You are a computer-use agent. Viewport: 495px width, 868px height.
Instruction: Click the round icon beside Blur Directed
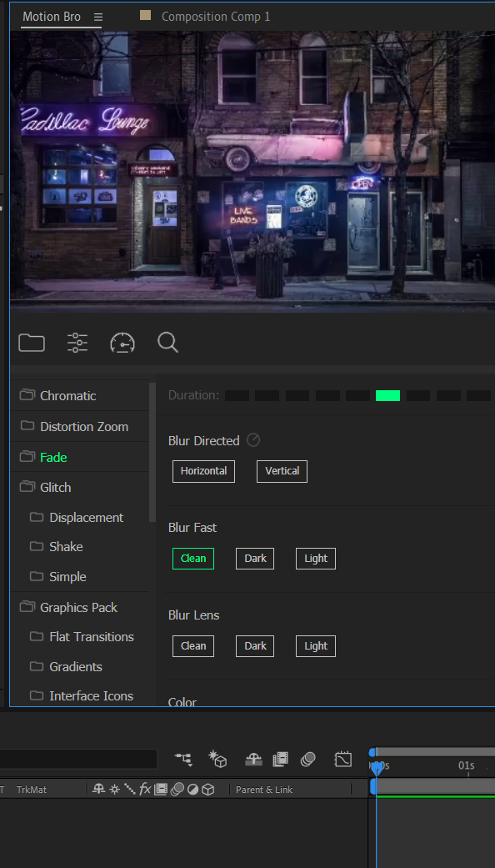tap(253, 440)
